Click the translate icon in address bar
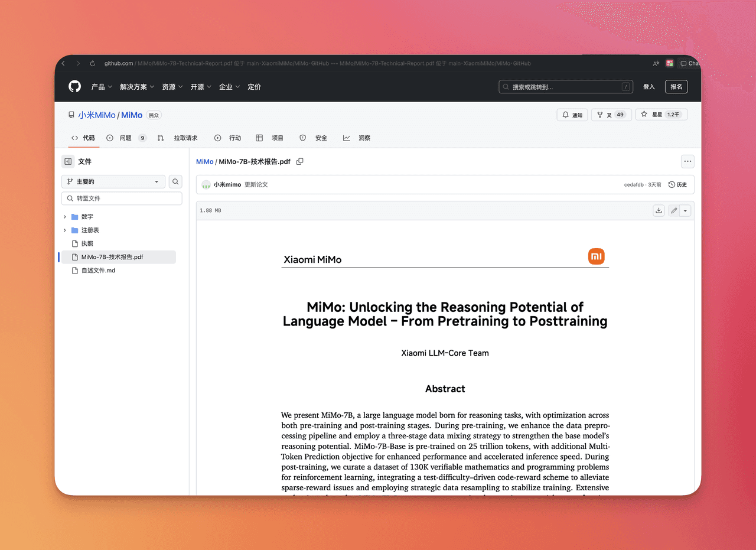Viewport: 756px width, 550px height. coord(656,63)
